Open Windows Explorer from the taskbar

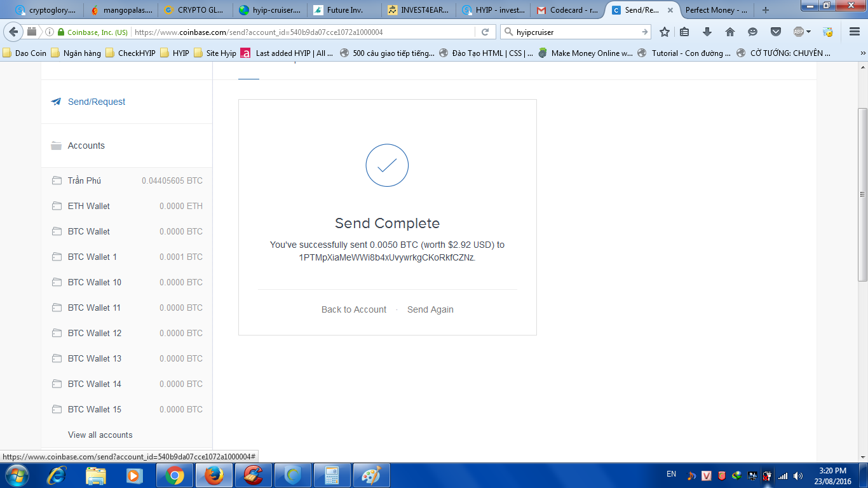coord(96,475)
